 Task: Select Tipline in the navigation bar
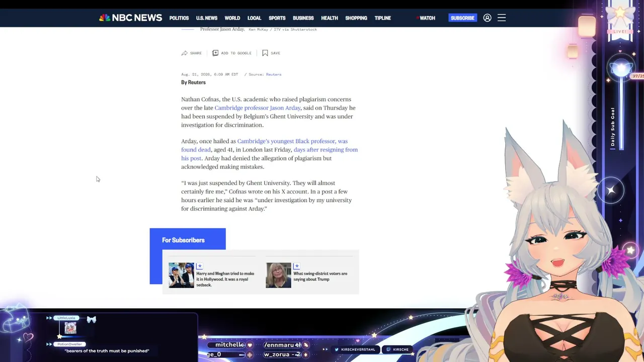click(383, 18)
